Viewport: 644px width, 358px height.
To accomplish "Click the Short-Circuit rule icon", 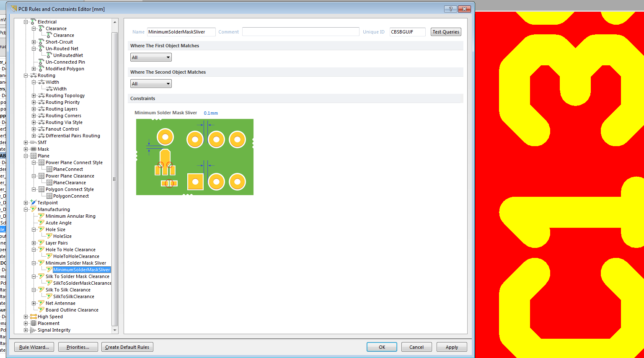I will point(41,42).
